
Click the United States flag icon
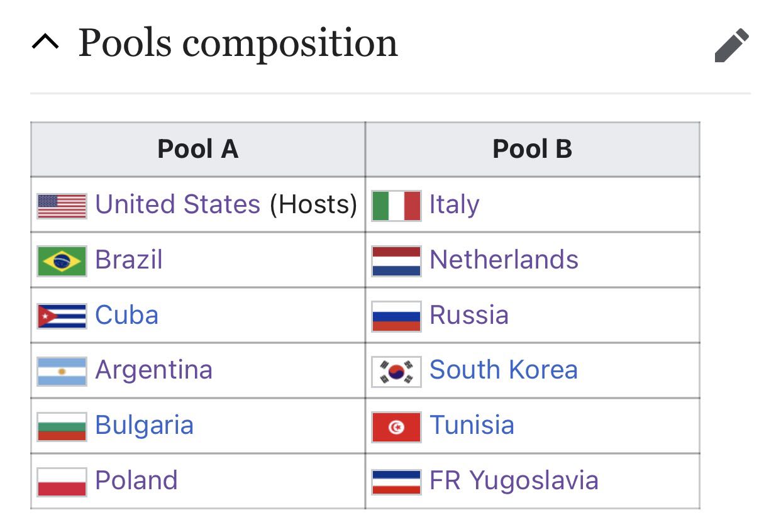pyautogui.click(x=62, y=206)
